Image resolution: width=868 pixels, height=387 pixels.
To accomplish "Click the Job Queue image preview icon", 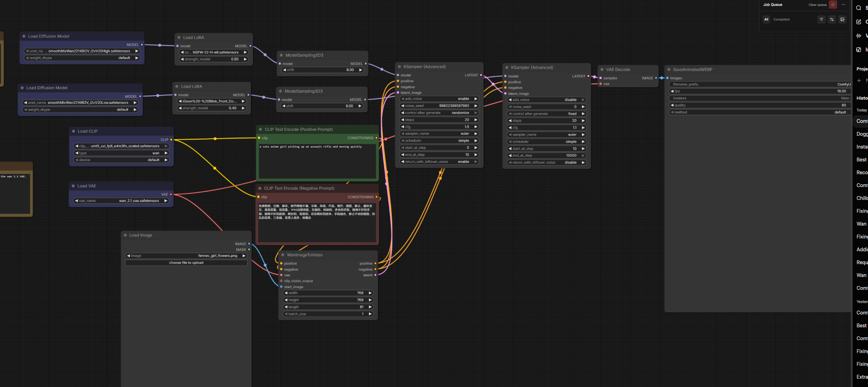I will 842,19.
